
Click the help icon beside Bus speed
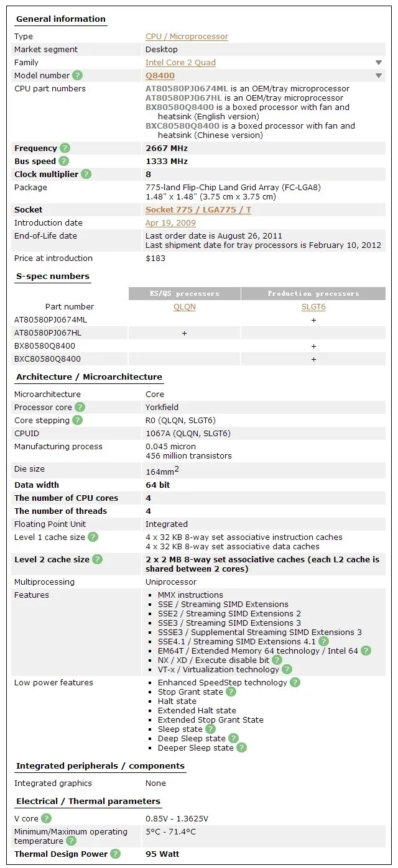tap(63, 161)
